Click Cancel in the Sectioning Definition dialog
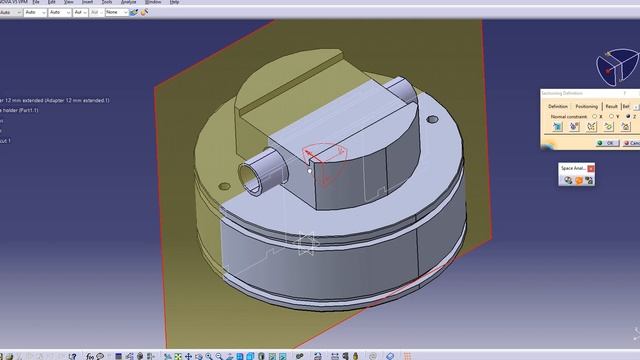Viewport: 640px width, 360px height. (631, 143)
